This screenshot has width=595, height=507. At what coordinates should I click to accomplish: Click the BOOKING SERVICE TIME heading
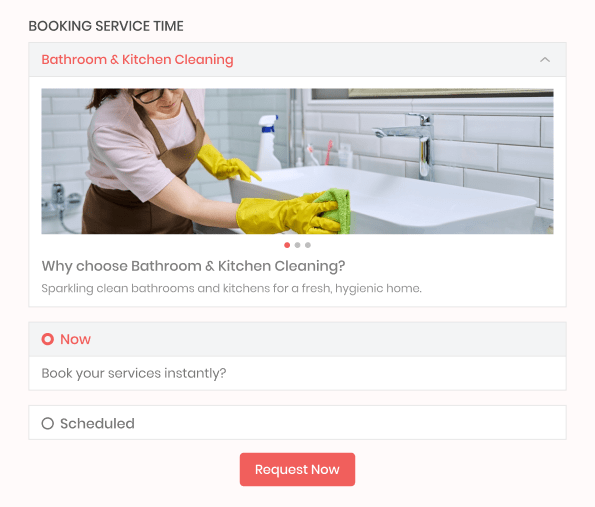click(x=106, y=26)
